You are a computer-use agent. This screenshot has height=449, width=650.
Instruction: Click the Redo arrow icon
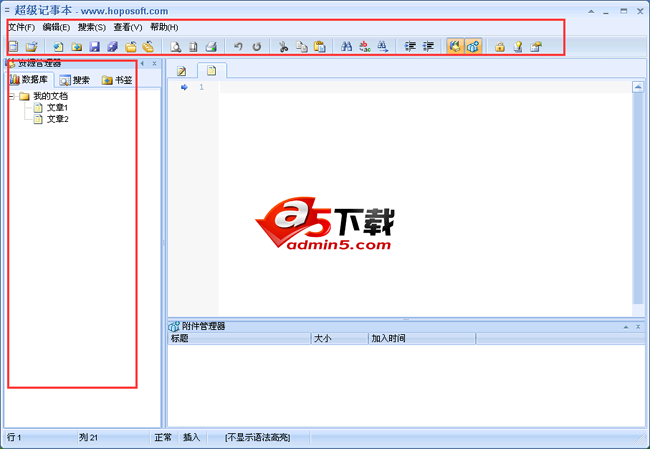click(257, 46)
